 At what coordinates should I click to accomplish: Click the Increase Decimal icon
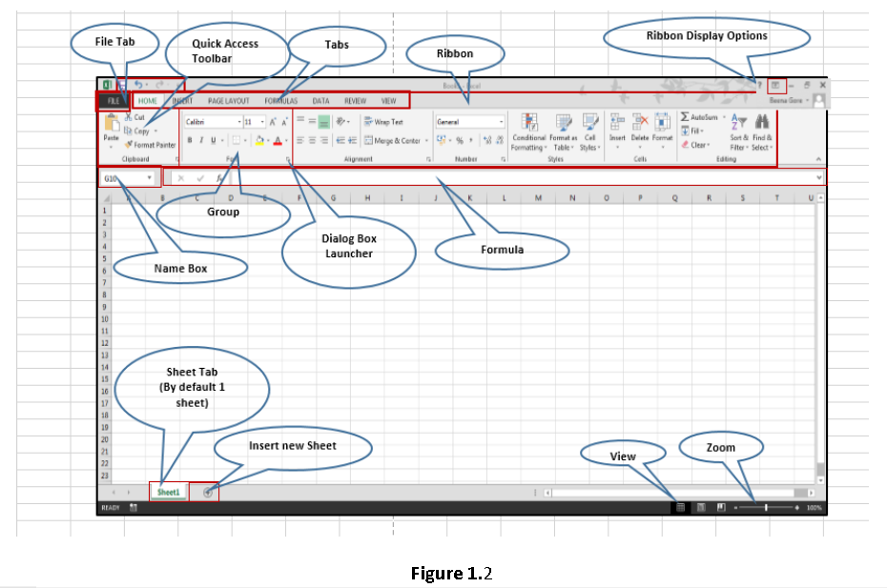487,140
